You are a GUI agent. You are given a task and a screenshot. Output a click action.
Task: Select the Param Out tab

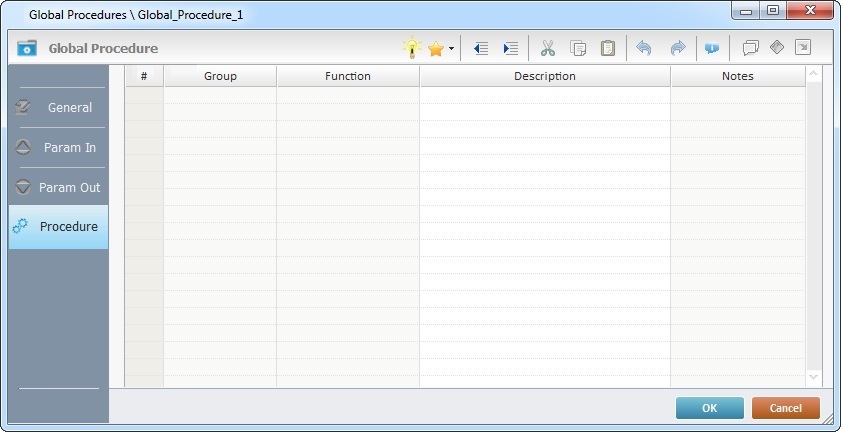(x=58, y=188)
